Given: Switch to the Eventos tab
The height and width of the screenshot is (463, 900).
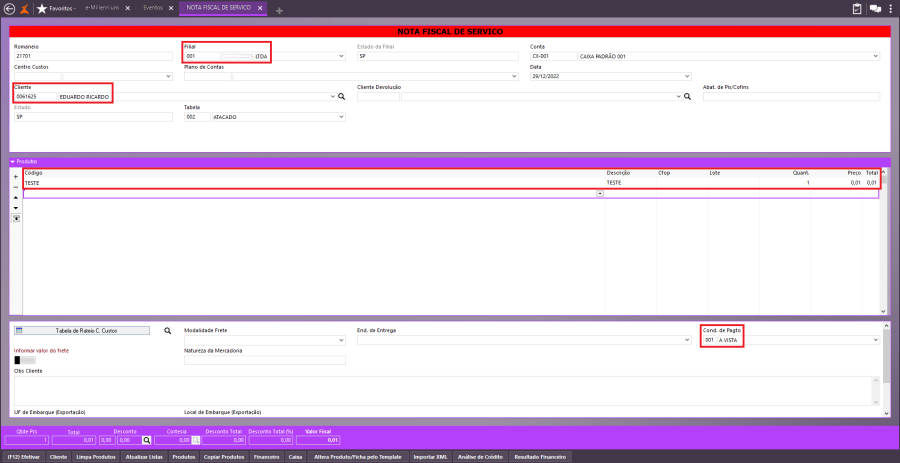Looking at the screenshot, I should point(153,8).
